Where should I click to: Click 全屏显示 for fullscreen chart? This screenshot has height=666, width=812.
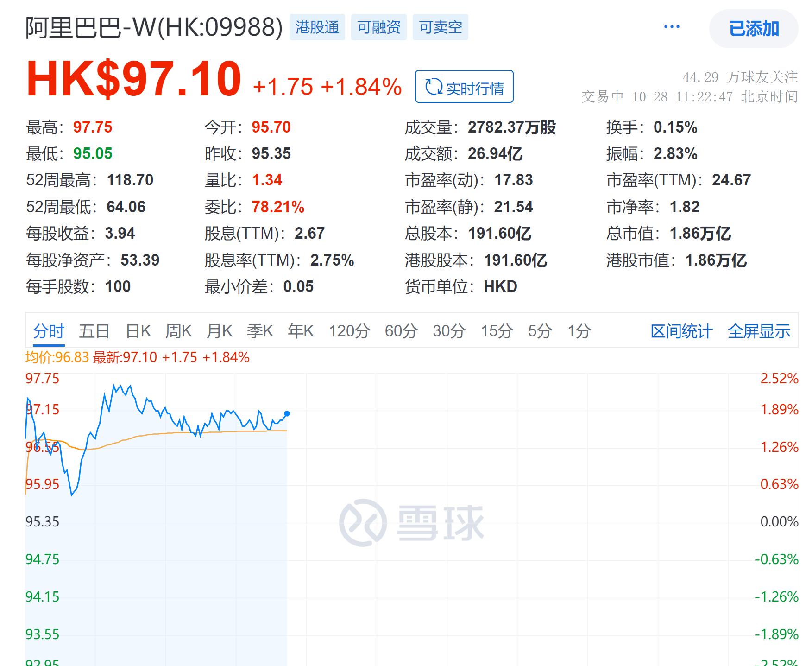[759, 330]
